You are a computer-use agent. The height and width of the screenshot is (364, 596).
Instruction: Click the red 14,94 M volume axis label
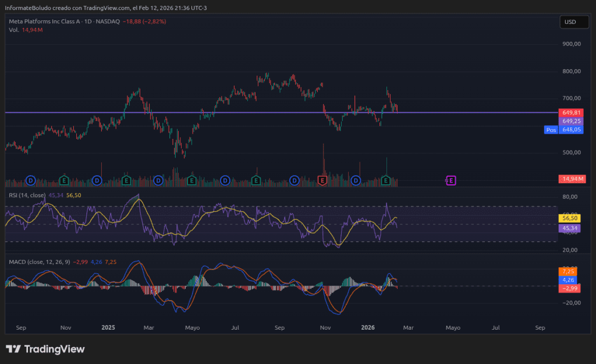(571, 179)
